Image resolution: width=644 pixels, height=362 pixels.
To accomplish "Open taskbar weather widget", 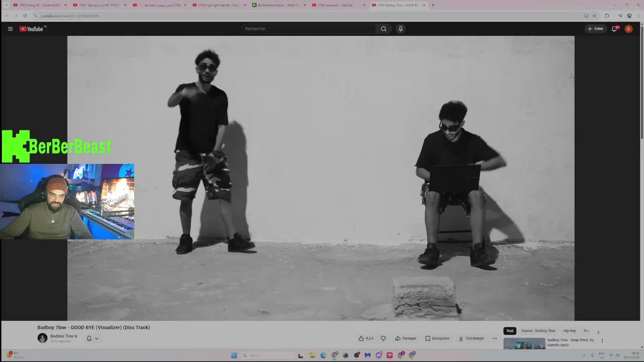I will 15,355.
